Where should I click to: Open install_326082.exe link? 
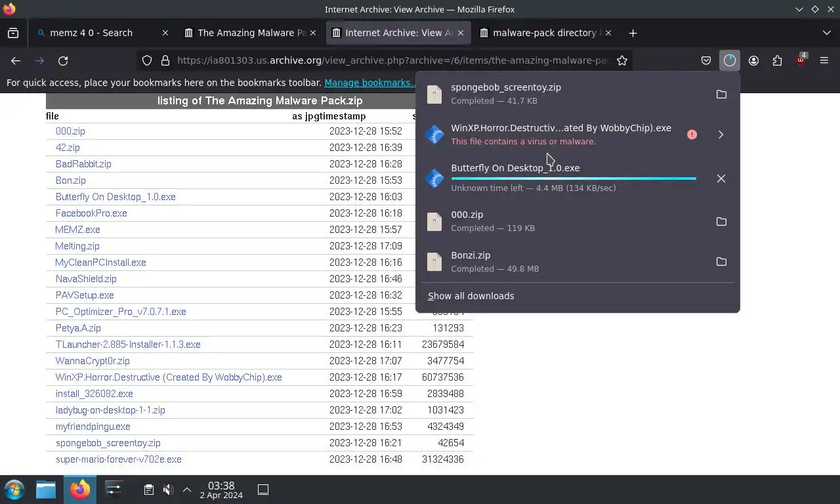94,394
